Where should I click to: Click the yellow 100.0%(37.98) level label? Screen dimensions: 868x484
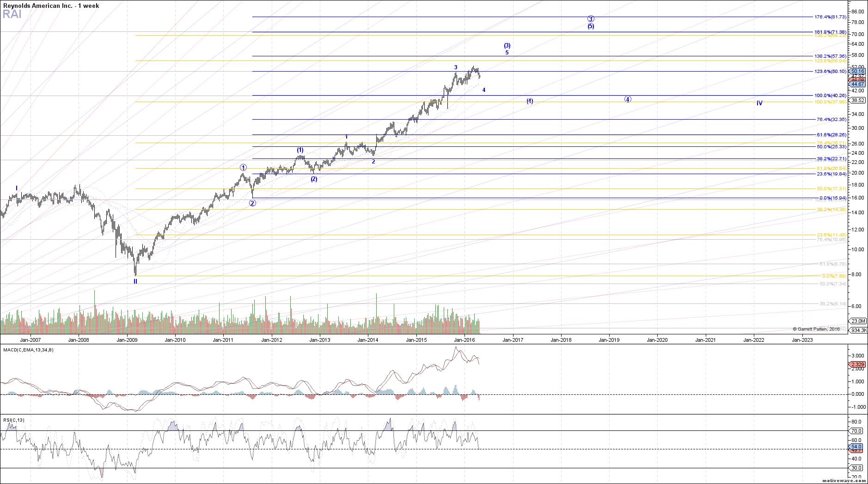click(831, 102)
